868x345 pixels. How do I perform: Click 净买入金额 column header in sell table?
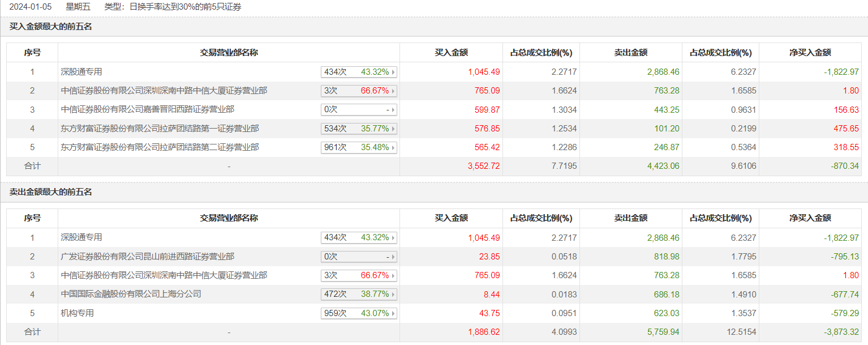coord(810,218)
